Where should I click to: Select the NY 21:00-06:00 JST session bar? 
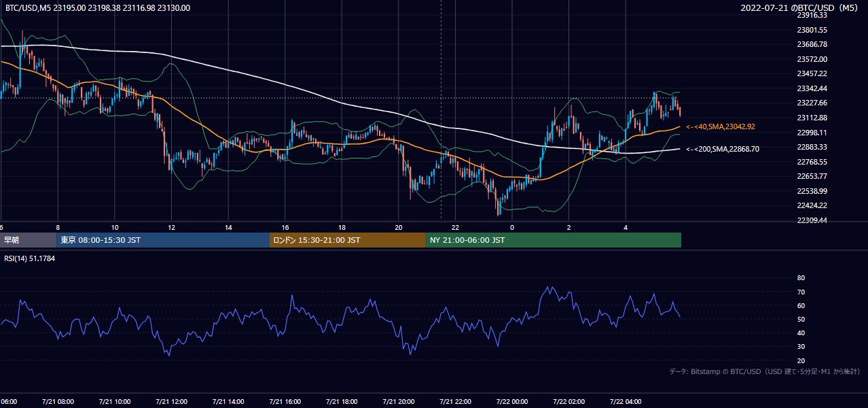(x=554, y=240)
